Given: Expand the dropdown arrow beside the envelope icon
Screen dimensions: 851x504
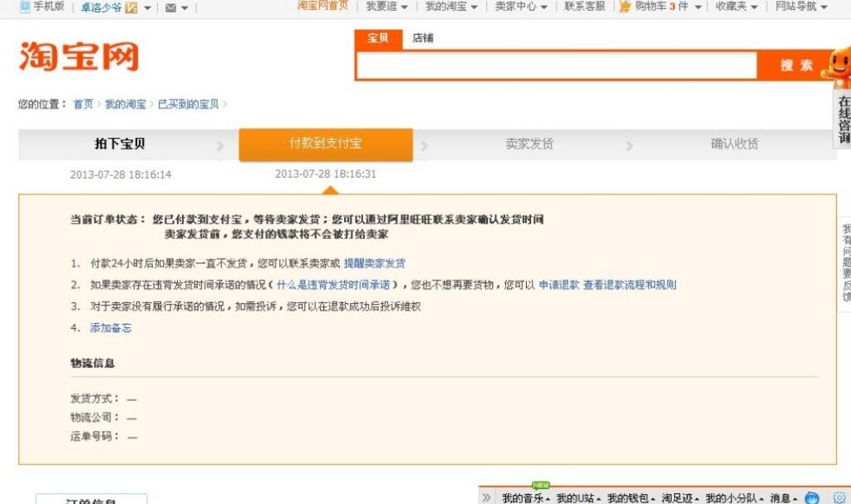Looking at the screenshot, I should pyautogui.click(x=184, y=8).
